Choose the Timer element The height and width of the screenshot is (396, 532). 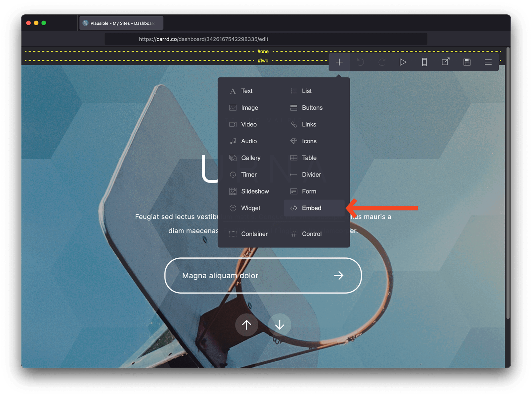click(x=248, y=174)
